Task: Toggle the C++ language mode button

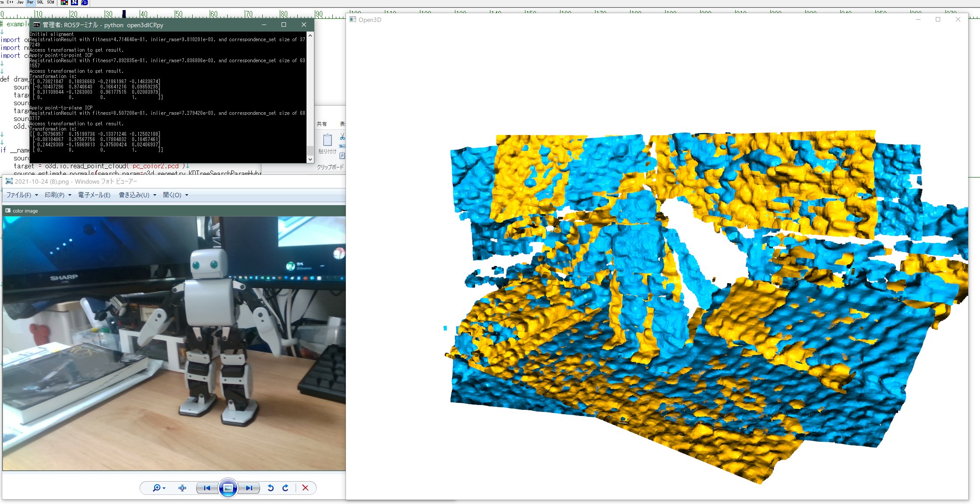Action: (10, 2)
